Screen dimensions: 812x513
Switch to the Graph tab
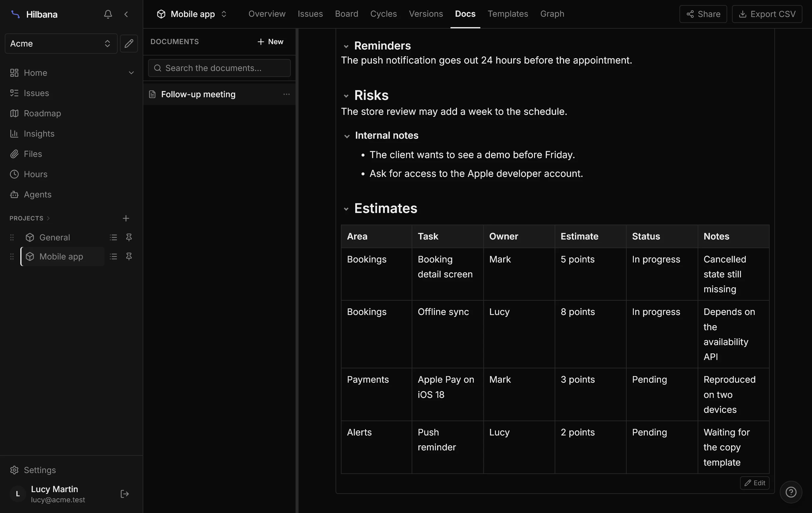[552, 14]
